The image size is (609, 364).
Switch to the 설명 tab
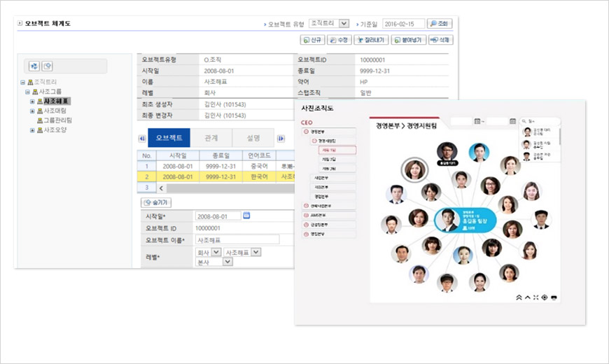[x=253, y=138]
